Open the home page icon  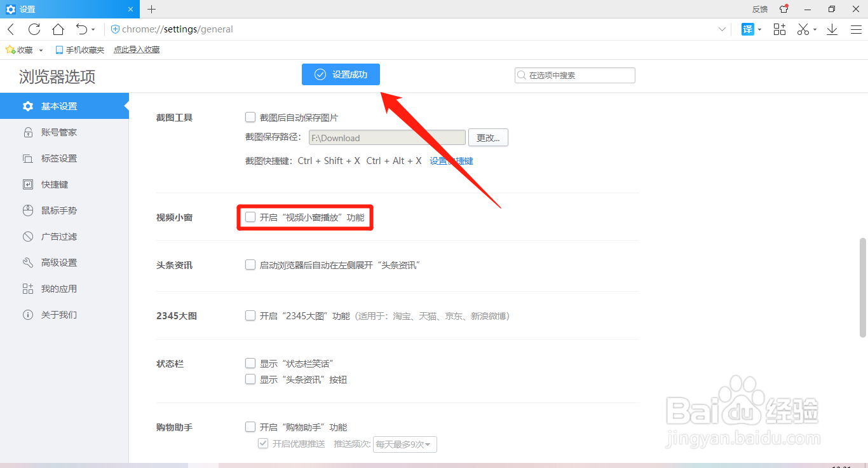point(58,29)
